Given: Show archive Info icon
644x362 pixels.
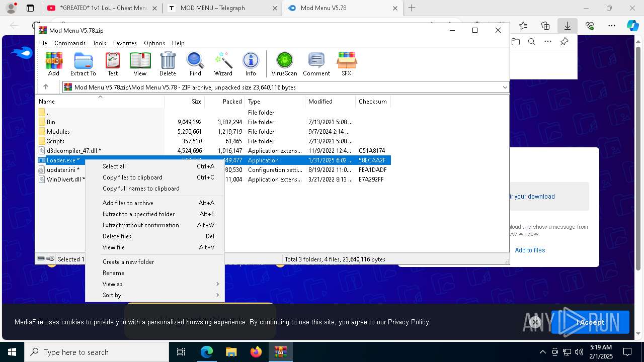Looking at the screenshot, I should pyautogui.click(x=251, y=64).
